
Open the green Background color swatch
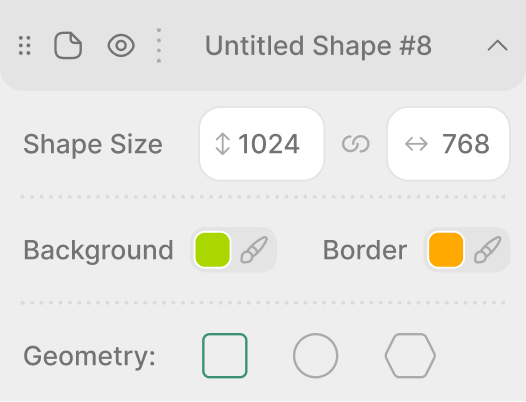click(x=212, y=250)
